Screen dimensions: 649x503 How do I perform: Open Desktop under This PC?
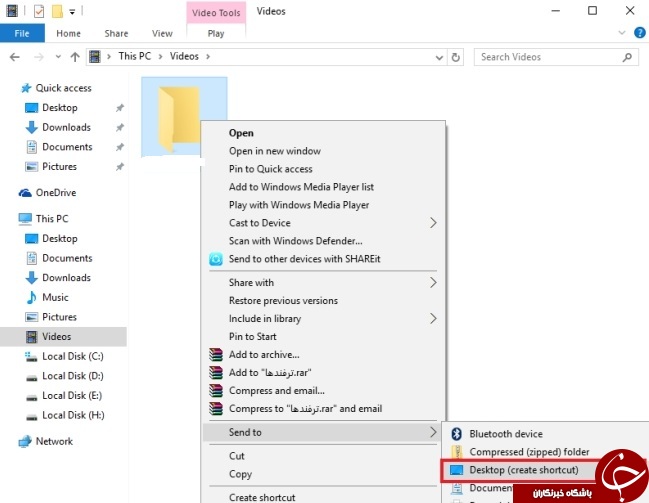[x=51, y=238]
